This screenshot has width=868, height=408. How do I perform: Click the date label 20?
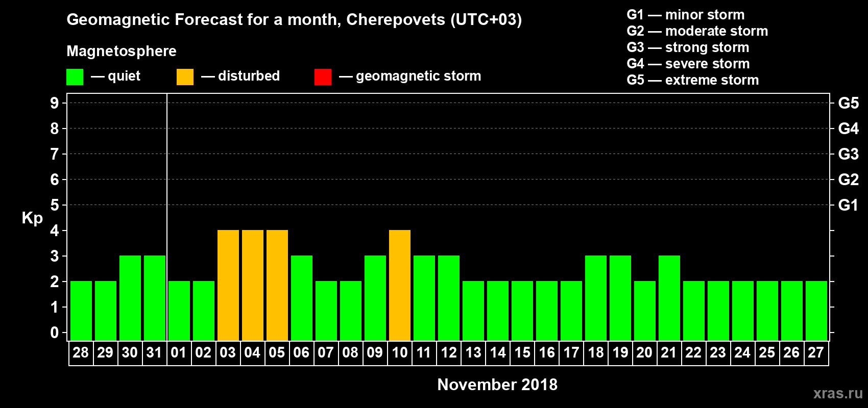tap(644, 352)
